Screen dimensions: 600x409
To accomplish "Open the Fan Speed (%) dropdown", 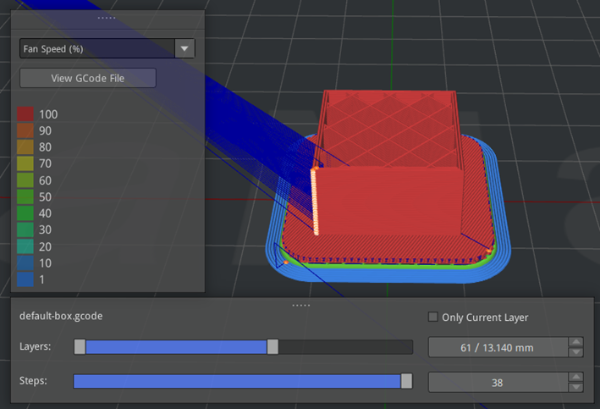I will pos(107,48).
